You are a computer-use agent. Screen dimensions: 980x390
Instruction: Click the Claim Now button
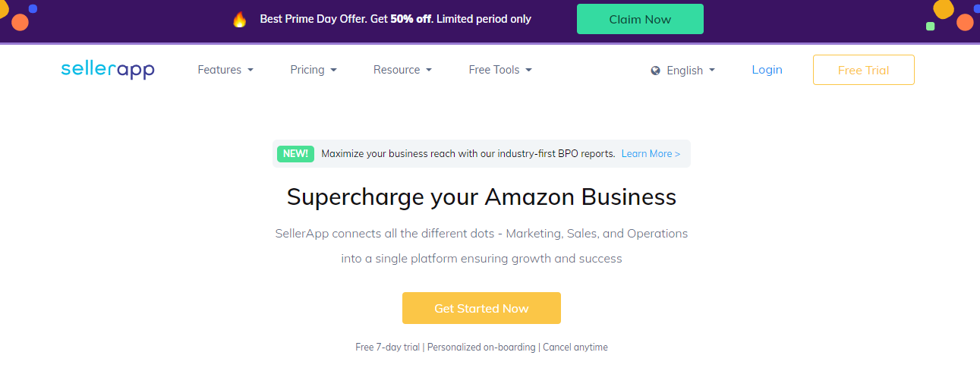pyautogui.click(x=640, y=19)
